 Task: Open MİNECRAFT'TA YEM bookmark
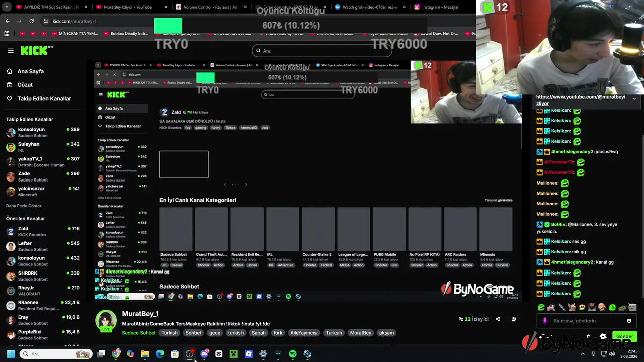point(74,34)
